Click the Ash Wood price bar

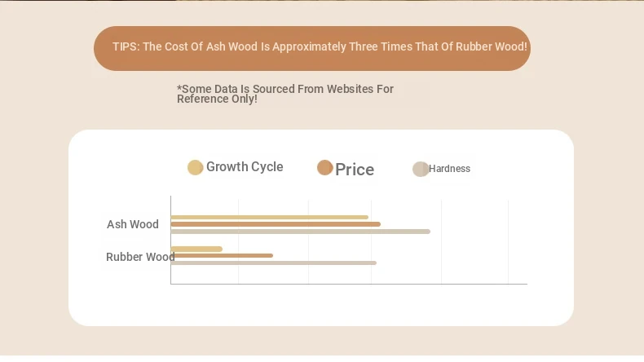coord(276,224)
